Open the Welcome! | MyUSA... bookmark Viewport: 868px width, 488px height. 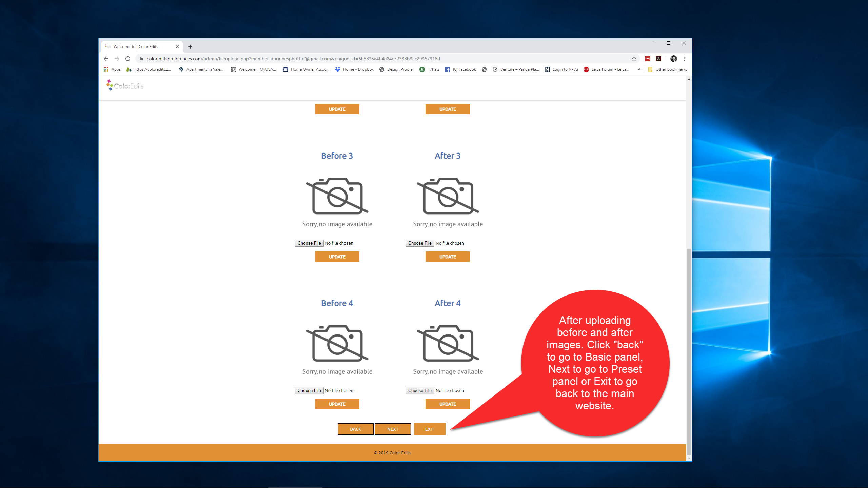coord(254,69)
